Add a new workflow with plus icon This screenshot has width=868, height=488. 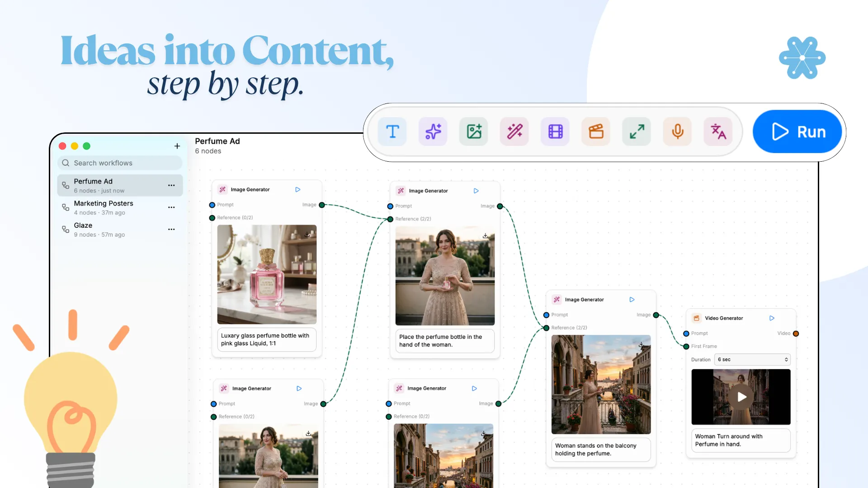(177, 146)
